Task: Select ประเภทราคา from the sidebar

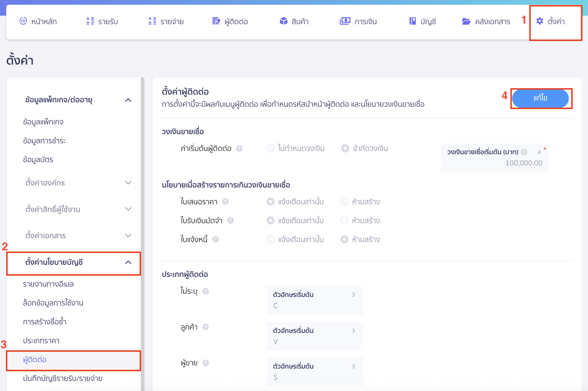Action: click(41, 341)
